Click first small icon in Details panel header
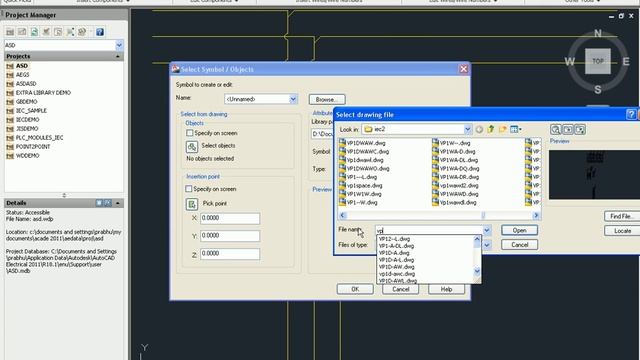640x360 pixels. [x=99, y=203]
